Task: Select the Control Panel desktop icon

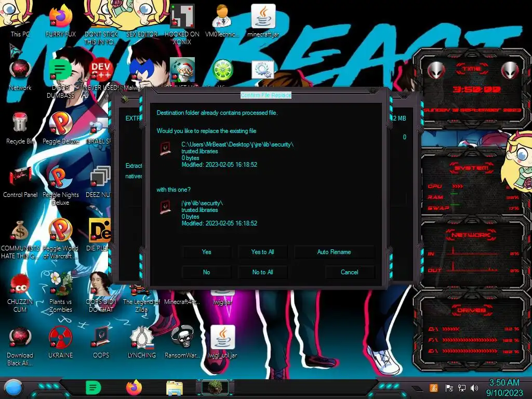Action: [20, 182]
